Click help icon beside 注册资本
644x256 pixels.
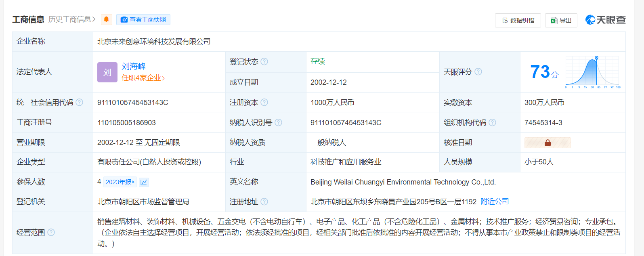(x=264, y=103)
